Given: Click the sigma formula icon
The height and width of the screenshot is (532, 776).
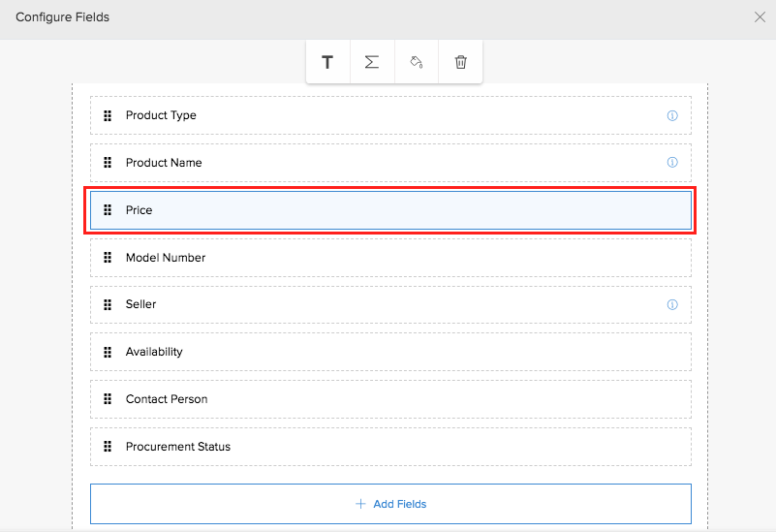Looking at the screenshot, I should point(372,62).
